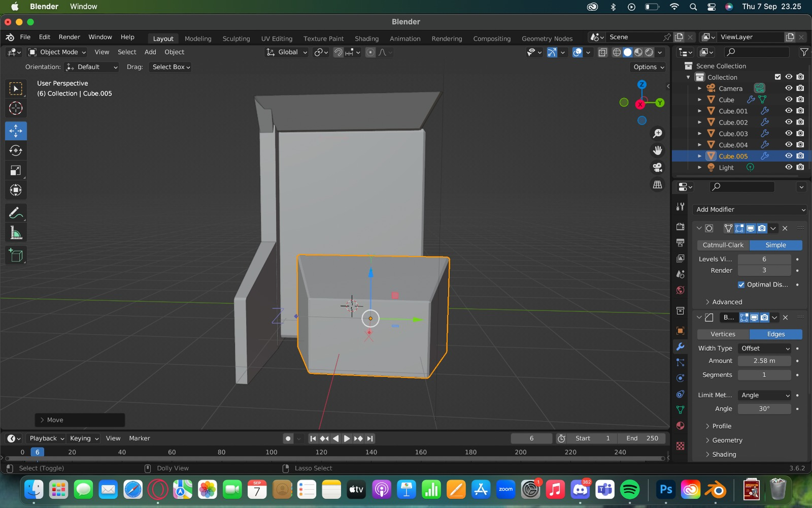This screenshot has width=812, height=508.
Task: Open the Object Mode dropdown
Action: pyautogui.click(x=57, y=52)
